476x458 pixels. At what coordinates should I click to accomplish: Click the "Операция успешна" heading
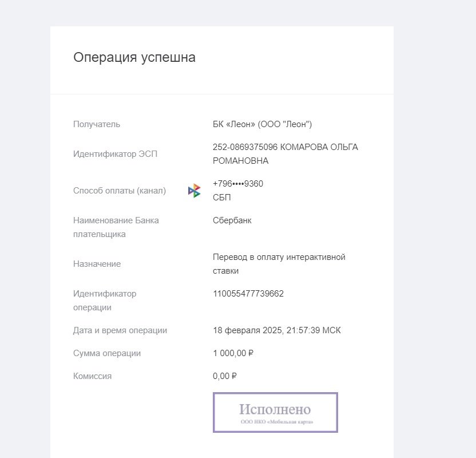click(134, 58)
